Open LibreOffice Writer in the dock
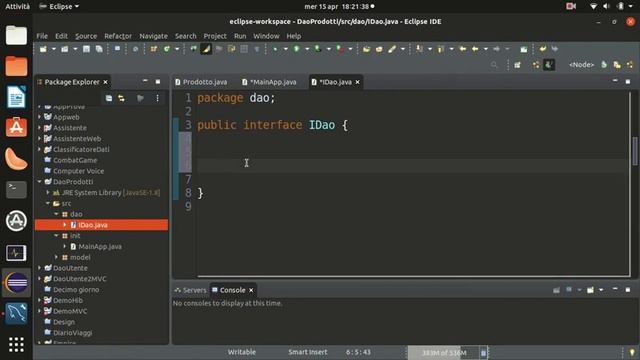 [16, 97]
